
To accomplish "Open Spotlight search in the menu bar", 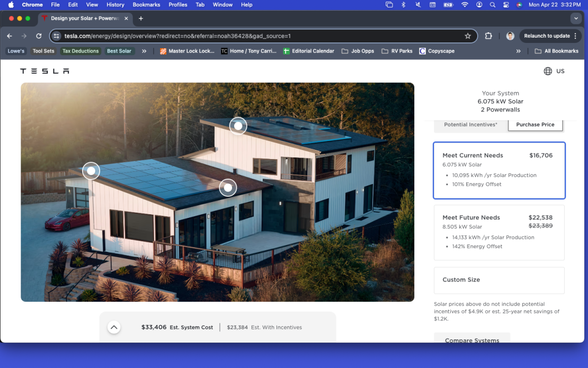I will coord(492,5).
